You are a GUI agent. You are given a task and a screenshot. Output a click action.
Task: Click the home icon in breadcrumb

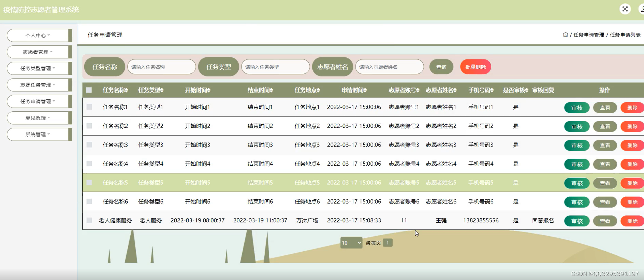pyautogui.click(x=565, y=34)
